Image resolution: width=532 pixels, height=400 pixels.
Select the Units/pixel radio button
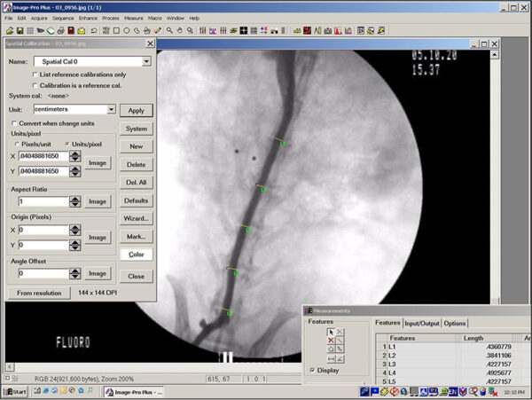click(67, 145)
